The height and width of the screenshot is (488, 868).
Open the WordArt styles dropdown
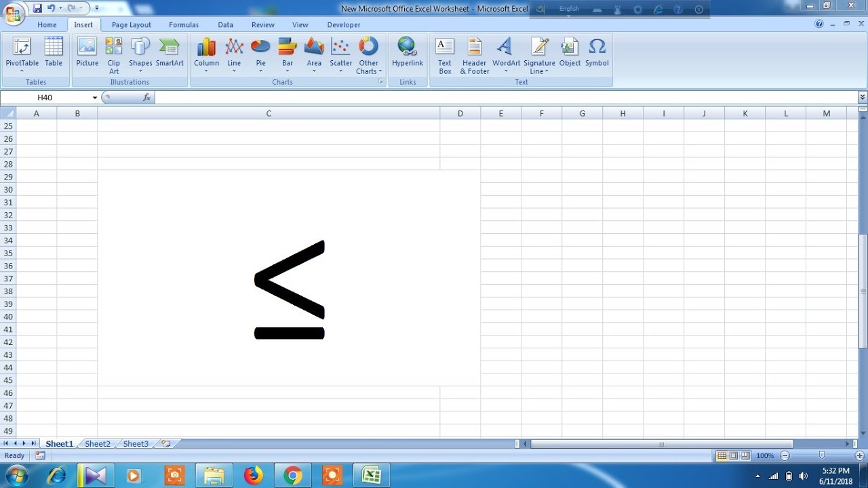point(506,54)
